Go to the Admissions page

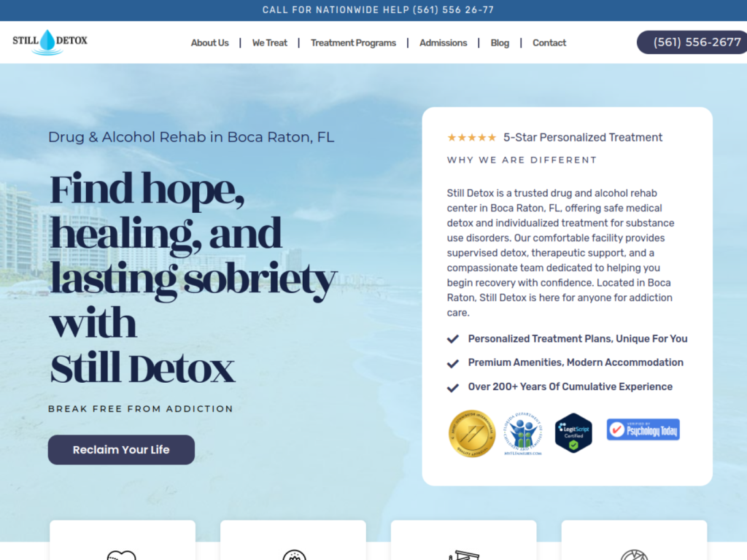[x=443, y=43]
